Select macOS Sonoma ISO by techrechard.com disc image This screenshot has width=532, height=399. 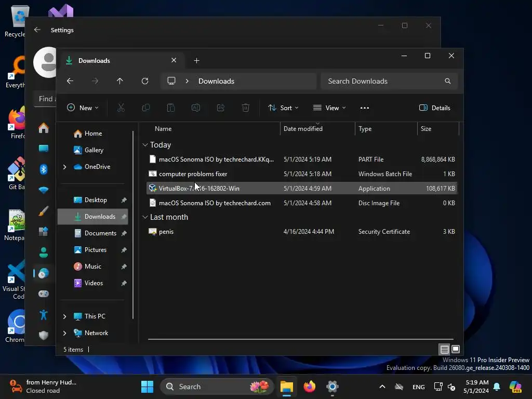coord(302,203)
